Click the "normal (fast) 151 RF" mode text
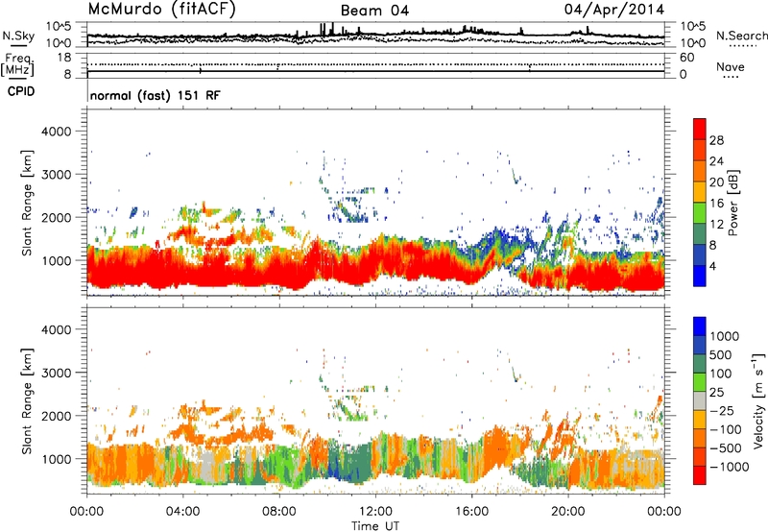This screenshot has height=532, width=768. pyautogui.click(x=155, y=95)
